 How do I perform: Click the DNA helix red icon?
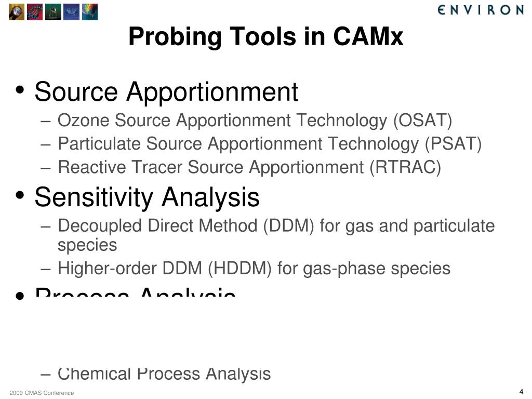click(35, 12)
